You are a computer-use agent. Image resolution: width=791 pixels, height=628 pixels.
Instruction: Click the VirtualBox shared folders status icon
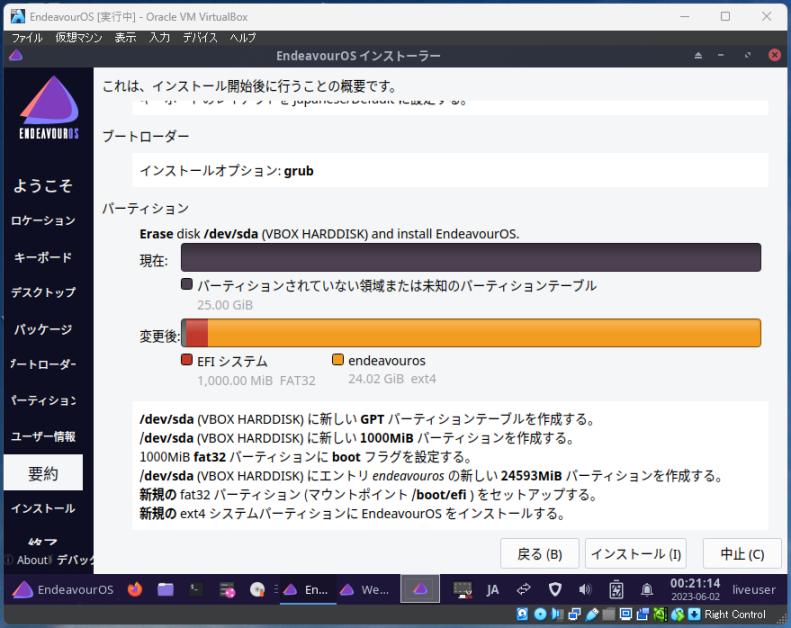(609, 614)
